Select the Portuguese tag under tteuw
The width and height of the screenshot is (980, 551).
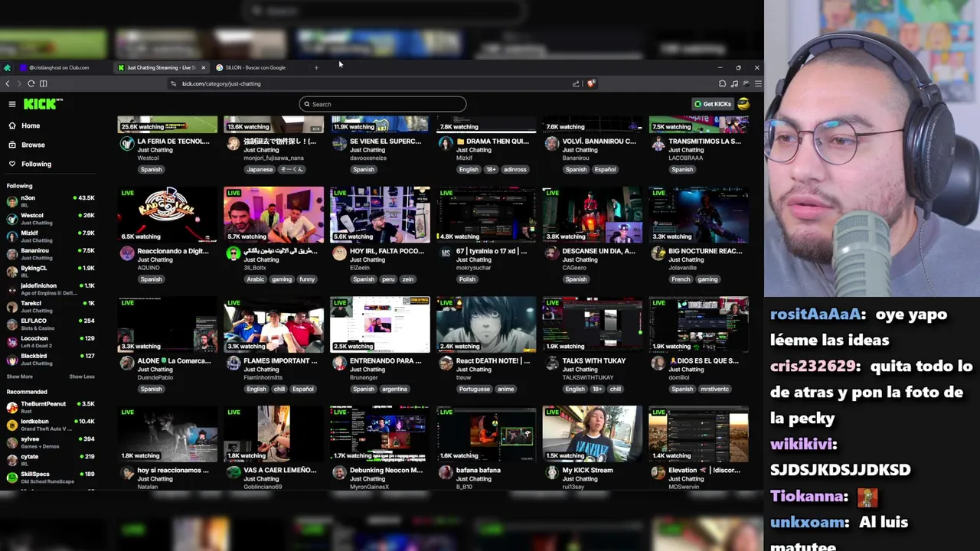click(x=475, y=389)
